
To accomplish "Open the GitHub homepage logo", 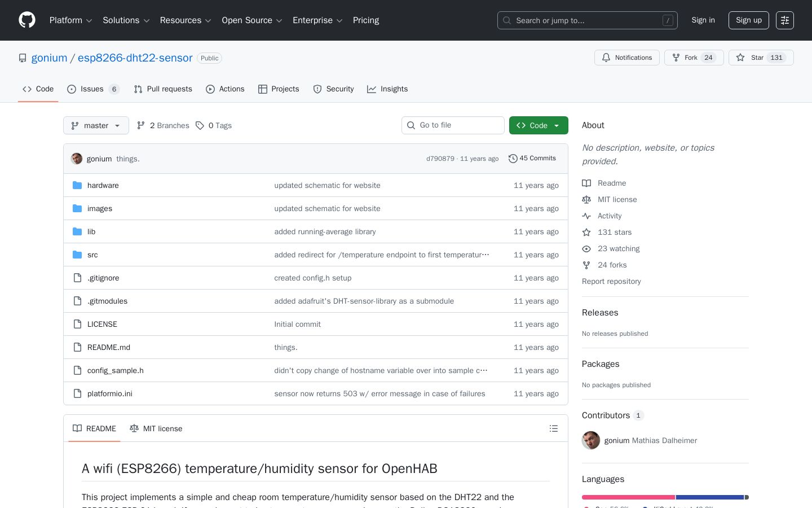I will tap(27, 20).
